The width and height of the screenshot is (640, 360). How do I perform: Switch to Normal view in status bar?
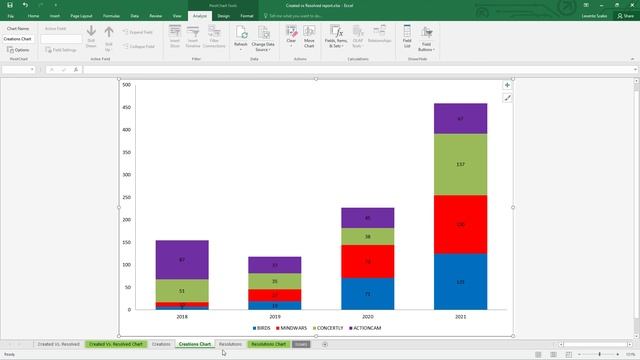click(538, 355)
